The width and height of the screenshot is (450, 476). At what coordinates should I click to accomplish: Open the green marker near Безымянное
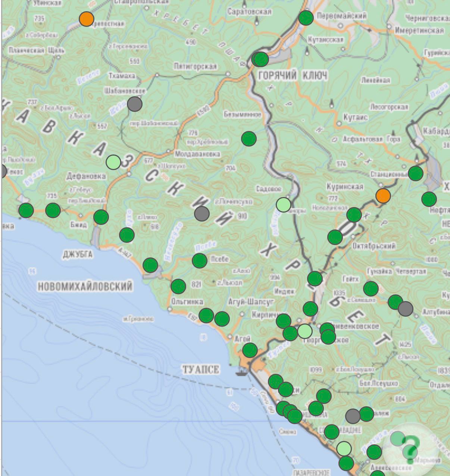249,139
